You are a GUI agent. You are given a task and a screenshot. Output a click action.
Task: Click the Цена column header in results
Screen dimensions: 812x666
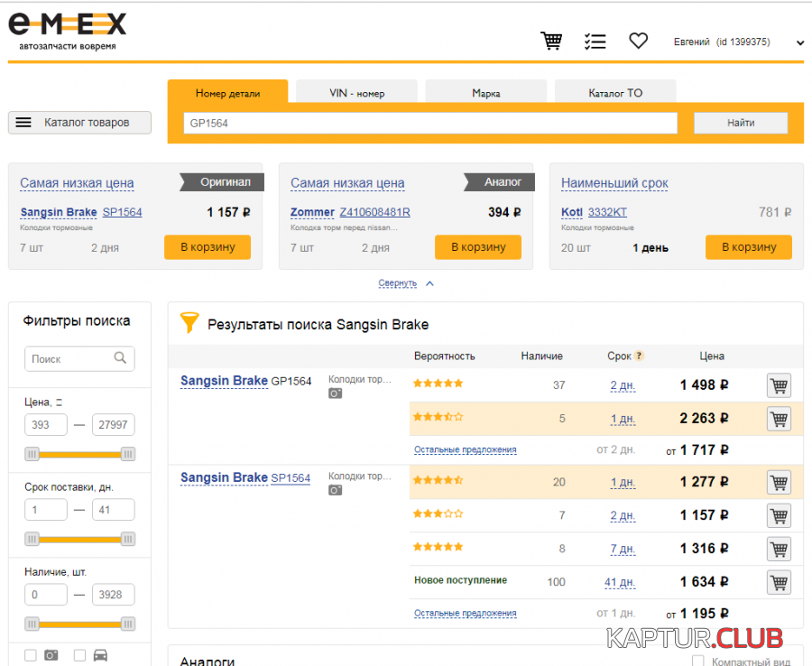[x=712, y=356]
